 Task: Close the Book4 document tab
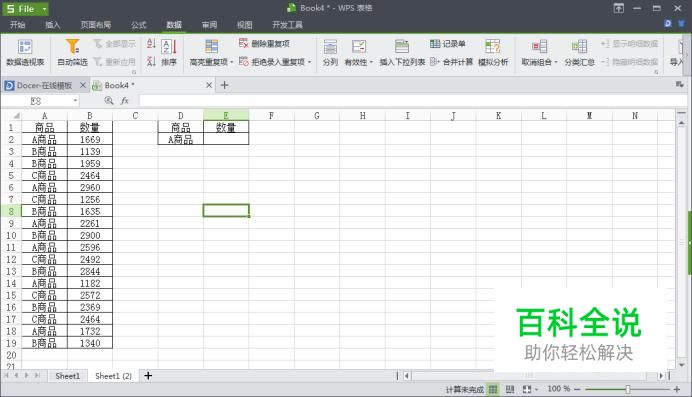point(209,85)
